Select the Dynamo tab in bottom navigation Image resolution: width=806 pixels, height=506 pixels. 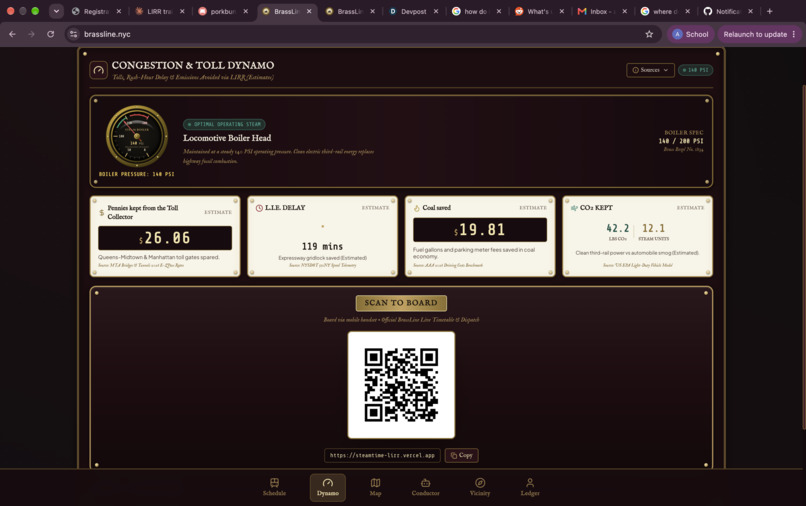pos(327,487)
